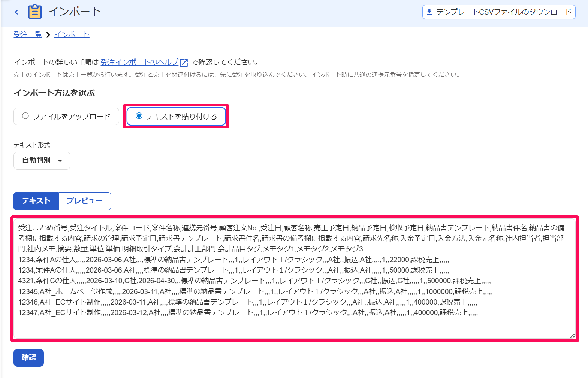This screenshot has width=588, height=378.
Task: Click the clipboard icon next to インポート title
Action: tap(35, 12)
